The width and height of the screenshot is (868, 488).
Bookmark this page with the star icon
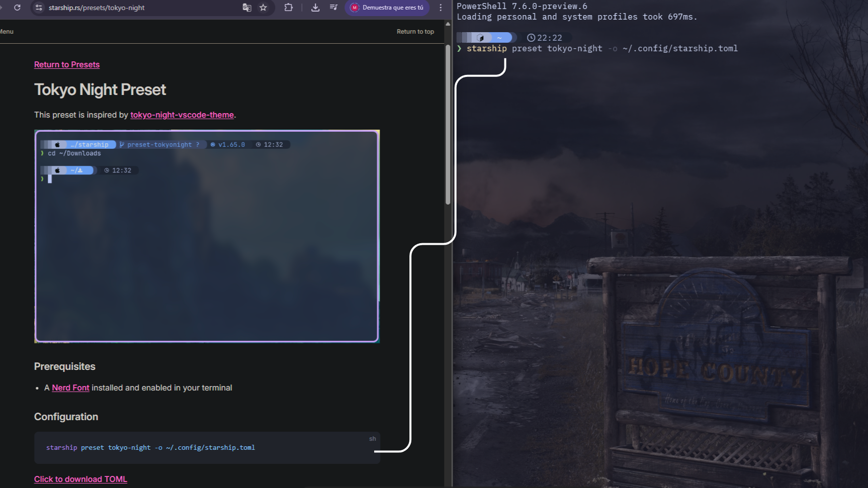pos(263,8)
